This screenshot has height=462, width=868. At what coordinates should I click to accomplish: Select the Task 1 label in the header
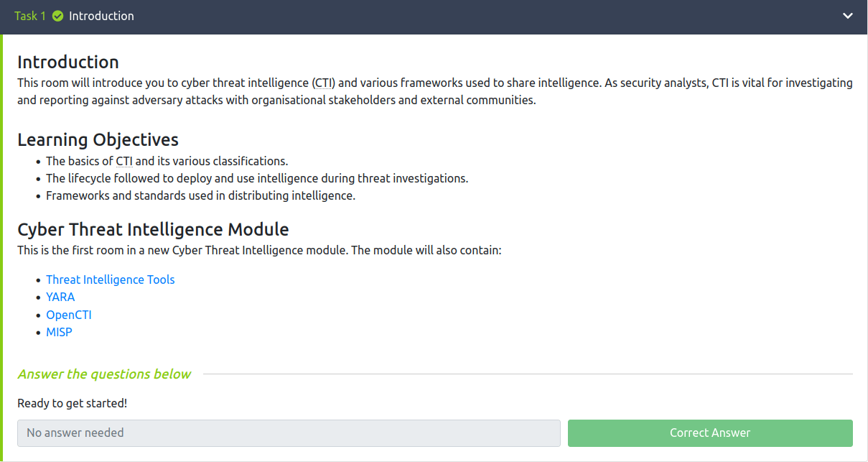[29, 15]
